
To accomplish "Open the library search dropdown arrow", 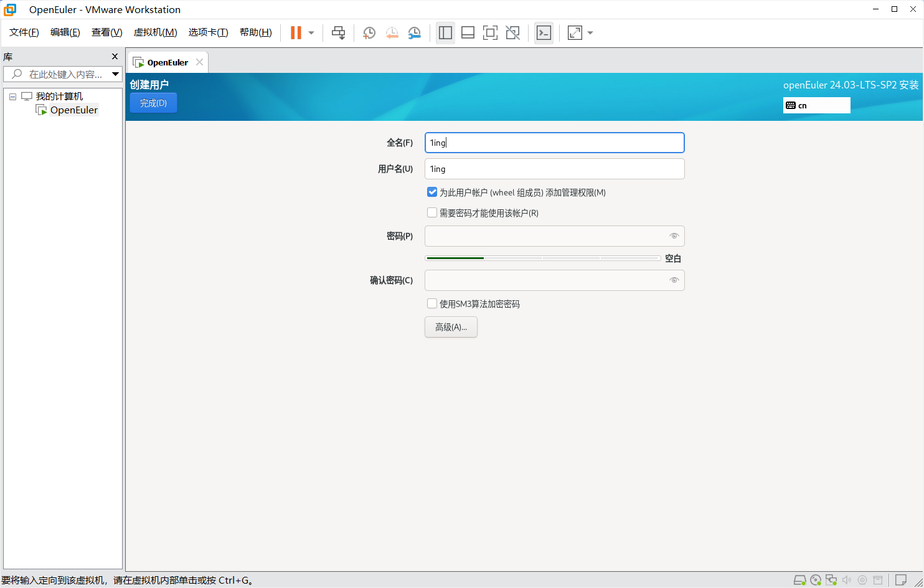I will (116, 74).
